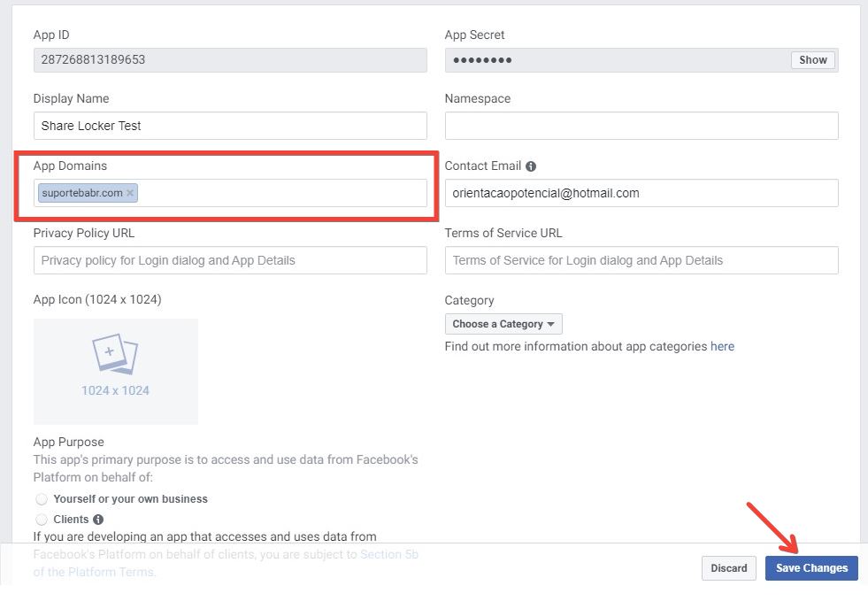
Task: Click the Terms of Service URL field
Action: pyautogui.click(x=641, y=260)
